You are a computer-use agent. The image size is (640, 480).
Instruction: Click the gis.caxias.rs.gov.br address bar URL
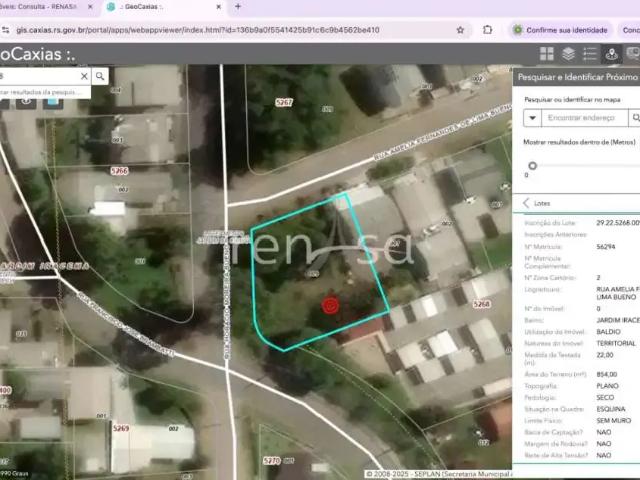click(198, 30)
